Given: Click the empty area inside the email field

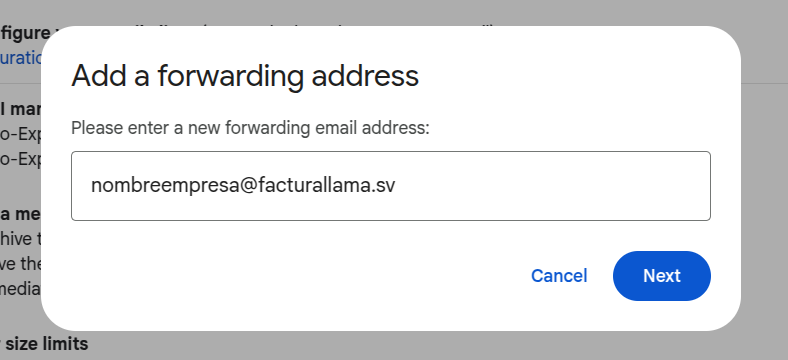Looking at the screenshot, I should point(553,186).
